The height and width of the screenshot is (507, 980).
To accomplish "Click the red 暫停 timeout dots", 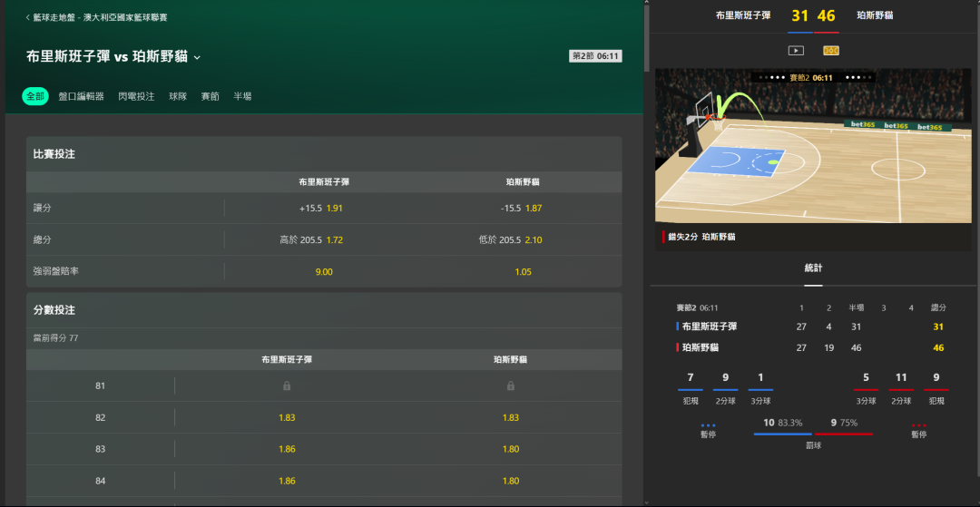I will click(918, 425).
